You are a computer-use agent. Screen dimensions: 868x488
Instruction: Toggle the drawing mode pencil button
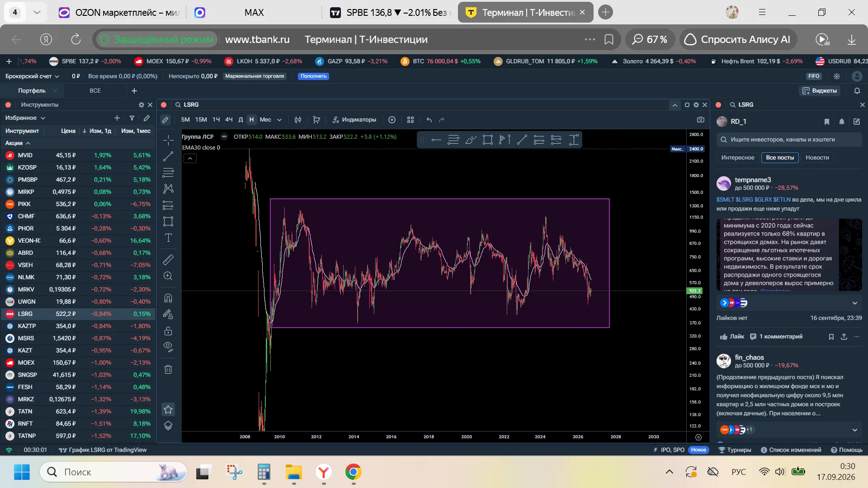[x=165, y=120]
